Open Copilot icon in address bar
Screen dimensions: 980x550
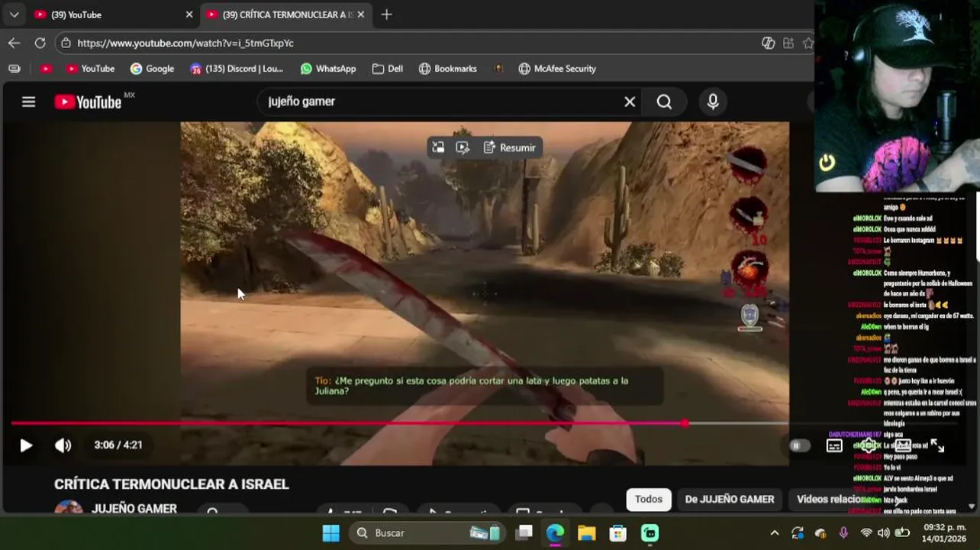[x=769, y=43]
